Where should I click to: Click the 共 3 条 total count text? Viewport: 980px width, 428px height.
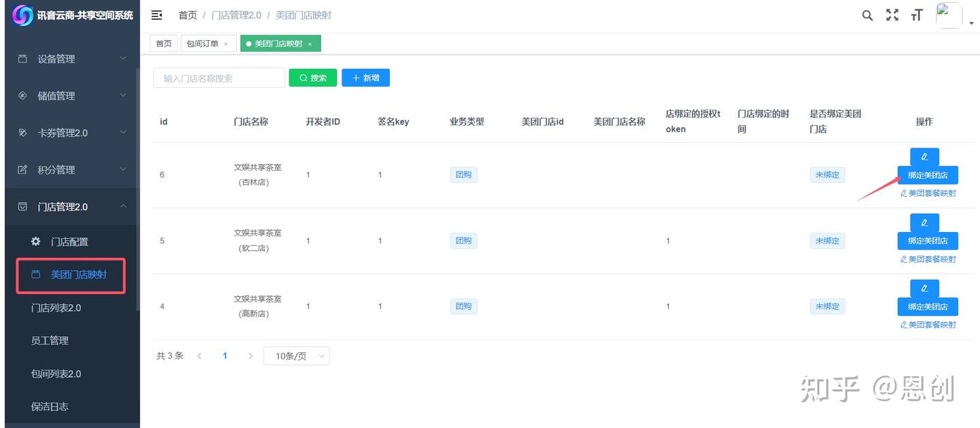pyautogui.click(x=170, y=356)
